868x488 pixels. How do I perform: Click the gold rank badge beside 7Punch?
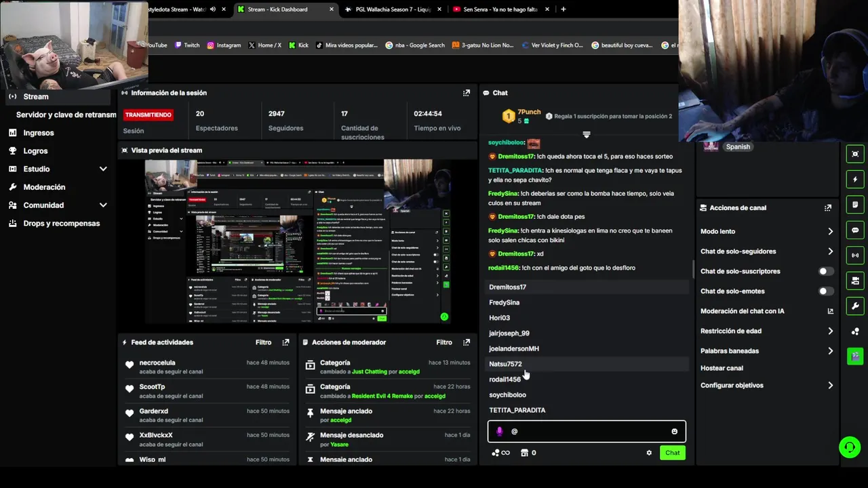[x=508, y=117]
